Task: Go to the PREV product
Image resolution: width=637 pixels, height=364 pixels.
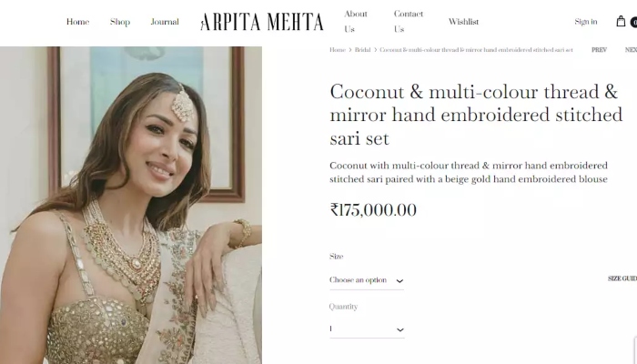Action: point(599,50)
